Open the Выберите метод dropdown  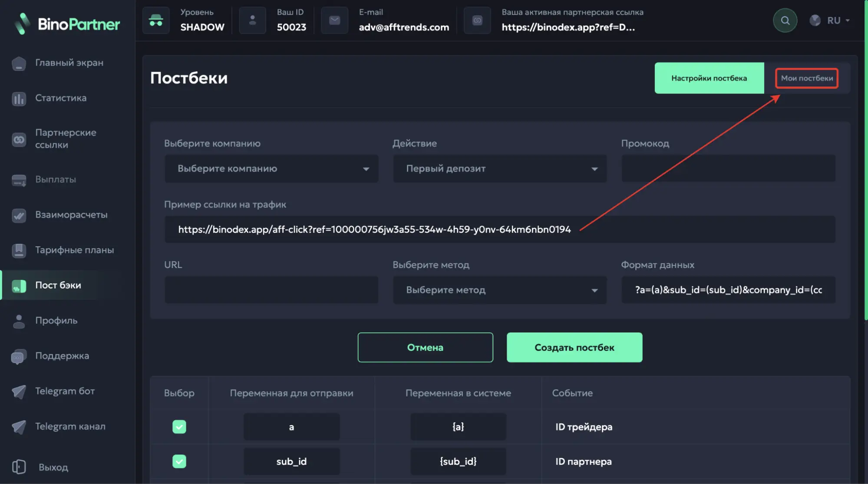(500, 290)
